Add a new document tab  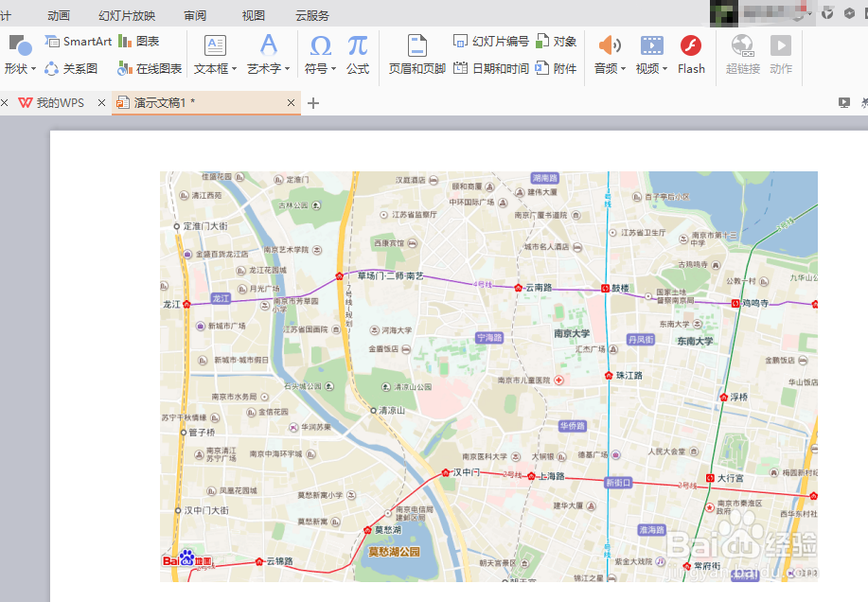click(x=312, y=103)
